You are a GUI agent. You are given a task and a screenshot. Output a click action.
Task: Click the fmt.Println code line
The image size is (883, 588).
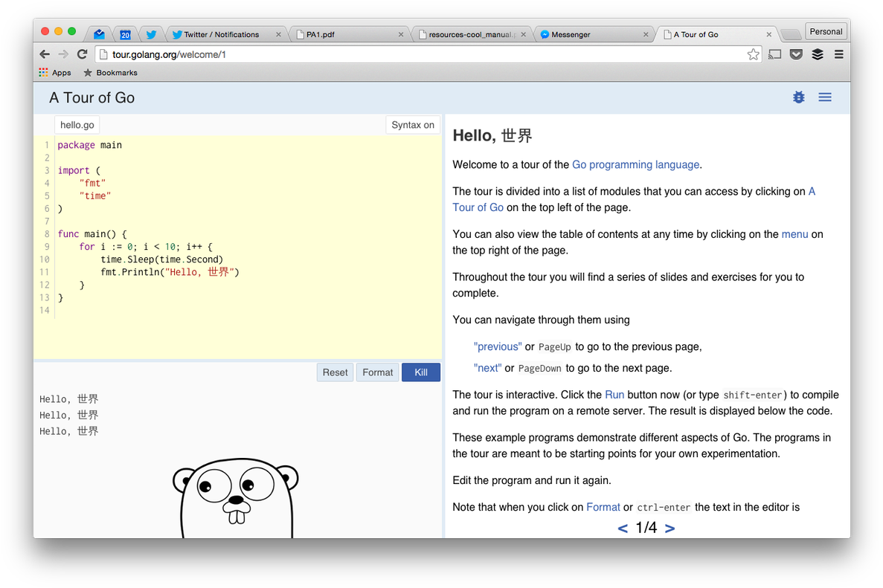pos(170,272)
